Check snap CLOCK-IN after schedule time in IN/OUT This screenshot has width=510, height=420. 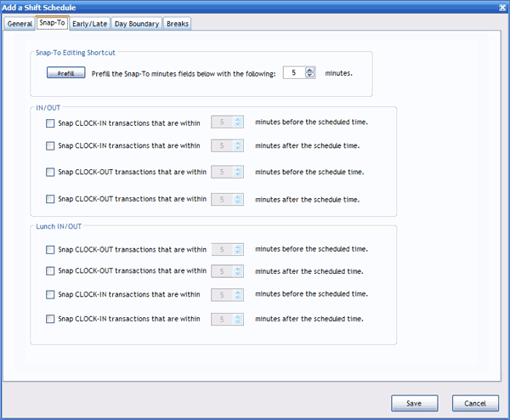point(51,145)
